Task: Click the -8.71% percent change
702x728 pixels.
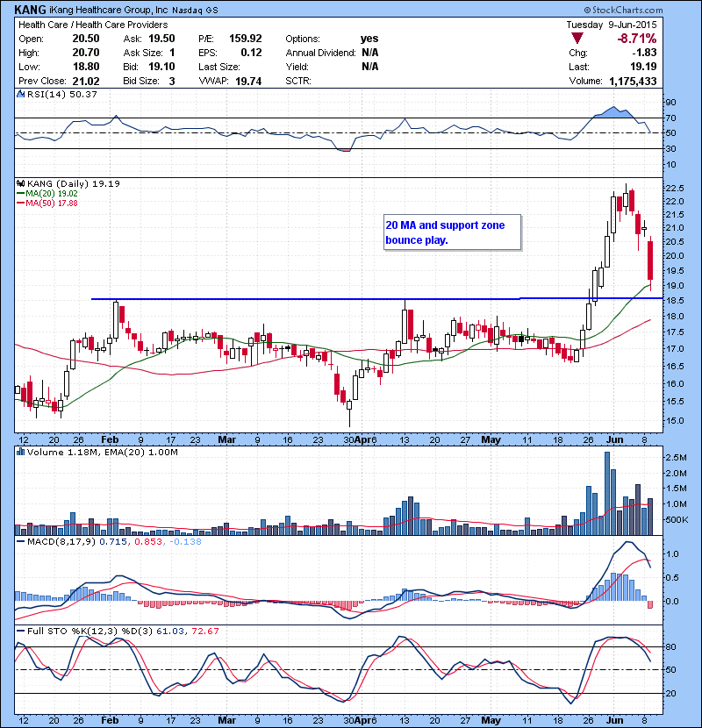Action: 636,39
